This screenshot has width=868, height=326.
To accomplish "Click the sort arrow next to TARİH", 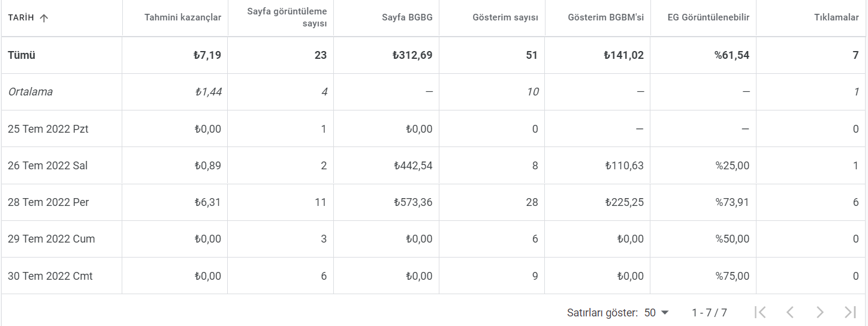I will click(44, 18).
